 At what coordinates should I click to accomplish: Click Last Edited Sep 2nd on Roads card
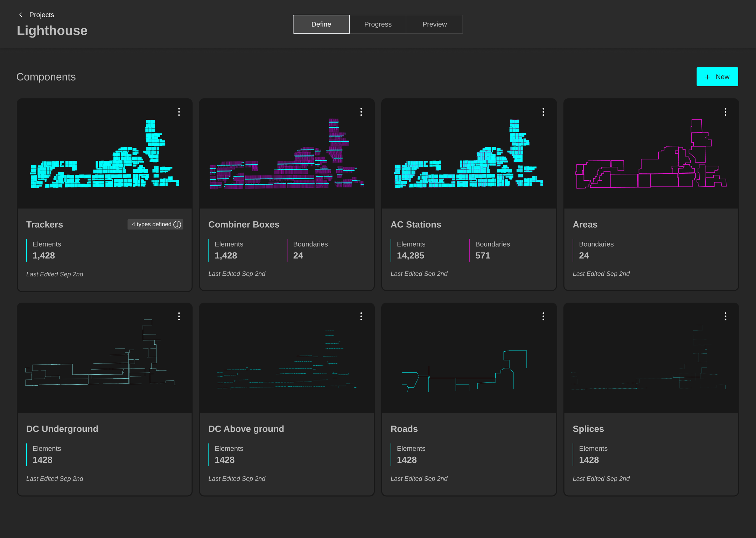pyautogui.click(x=419, y=478)
